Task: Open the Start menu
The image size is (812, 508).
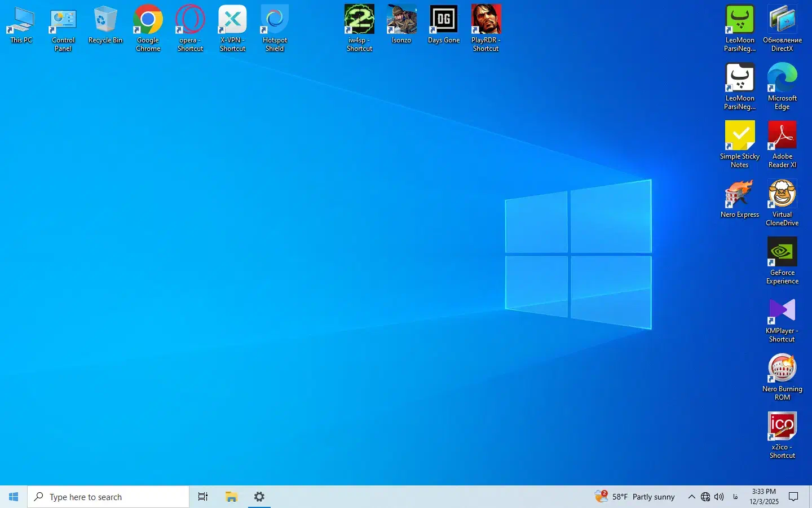Action: (14, 497)
